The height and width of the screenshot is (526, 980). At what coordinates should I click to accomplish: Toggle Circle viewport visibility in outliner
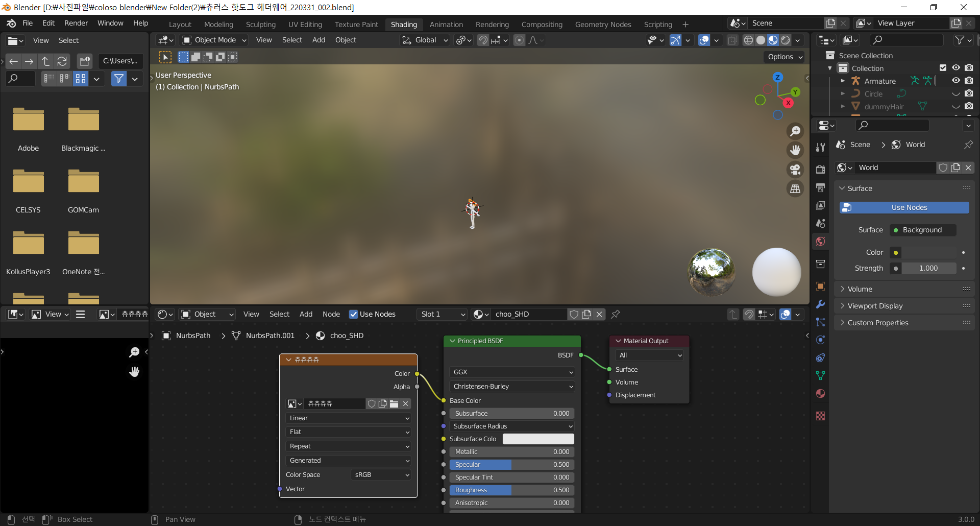[x=956, y=93]
